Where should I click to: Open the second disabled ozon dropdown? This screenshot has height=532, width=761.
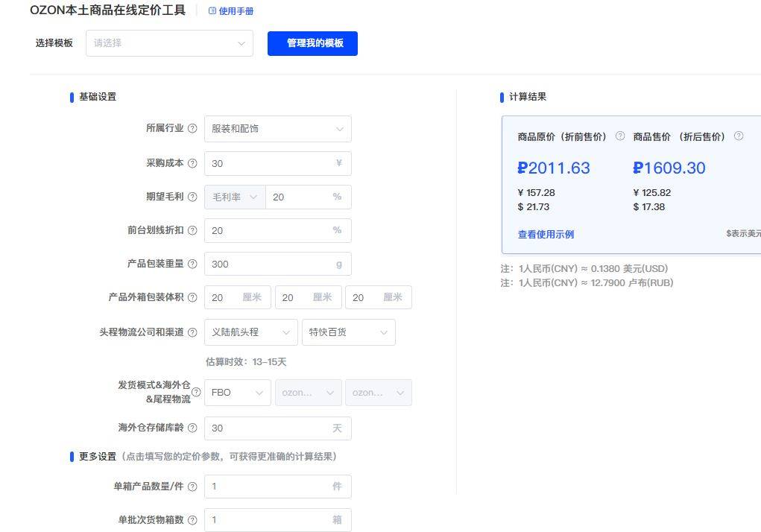379,393
